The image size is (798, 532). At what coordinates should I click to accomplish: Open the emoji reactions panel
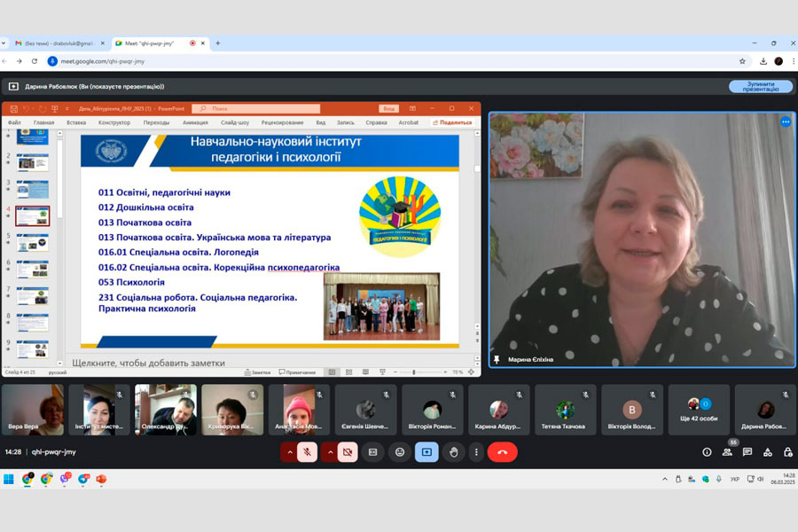(400, 452)
